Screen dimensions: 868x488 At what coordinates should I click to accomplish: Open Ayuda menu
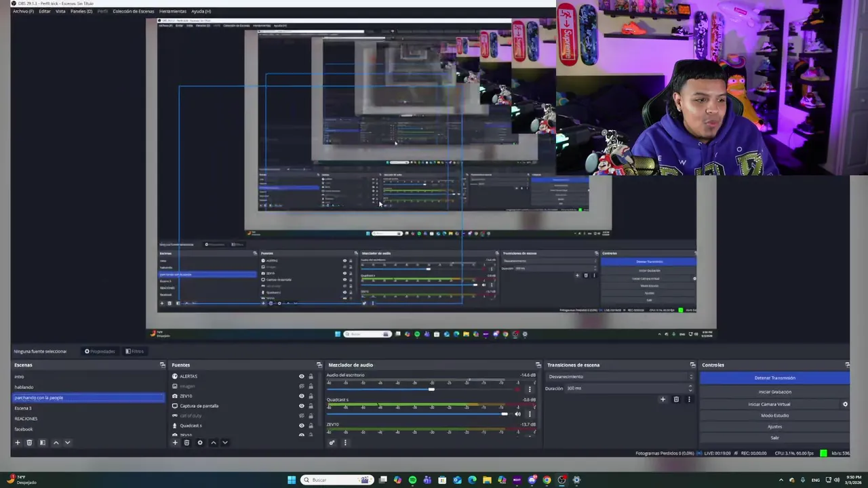(201, 12)
